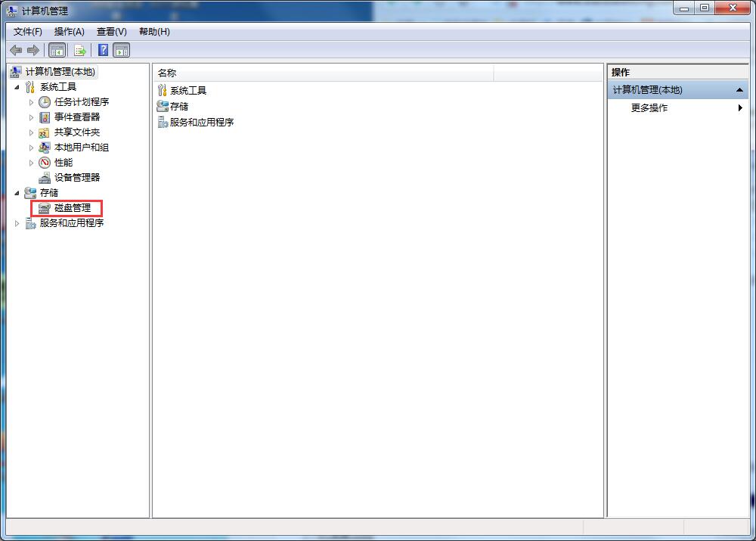Open the 操作(A) menu
The width and height of the screenshot is (756, 541).
[69, 31]
